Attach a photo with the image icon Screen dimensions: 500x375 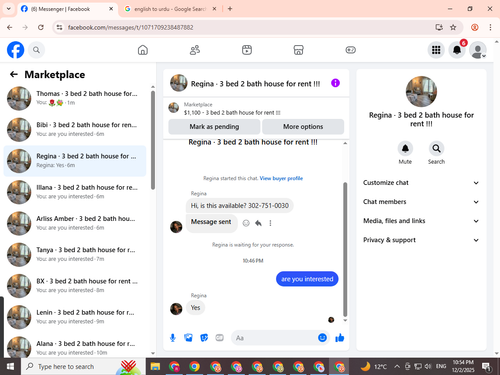click(188, 338)
